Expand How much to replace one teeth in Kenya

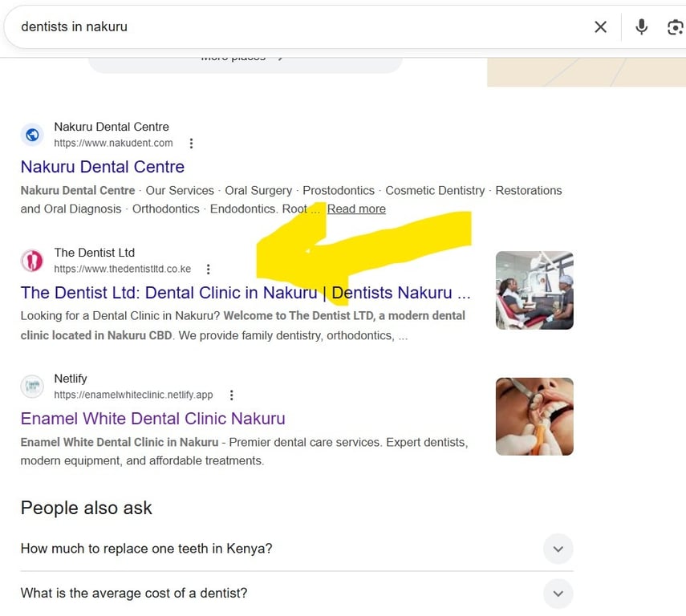coord(558,549)
